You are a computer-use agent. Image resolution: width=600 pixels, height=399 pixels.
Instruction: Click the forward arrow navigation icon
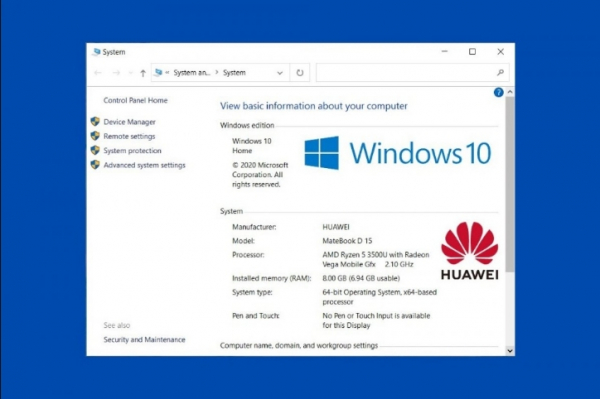116,73
